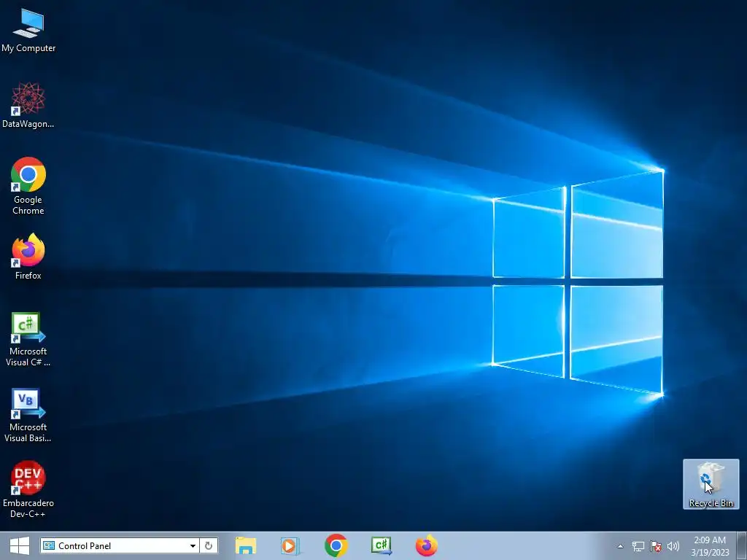Open File Explorer from the taskbar
The image size is (747, 560).
pos(246,545)
